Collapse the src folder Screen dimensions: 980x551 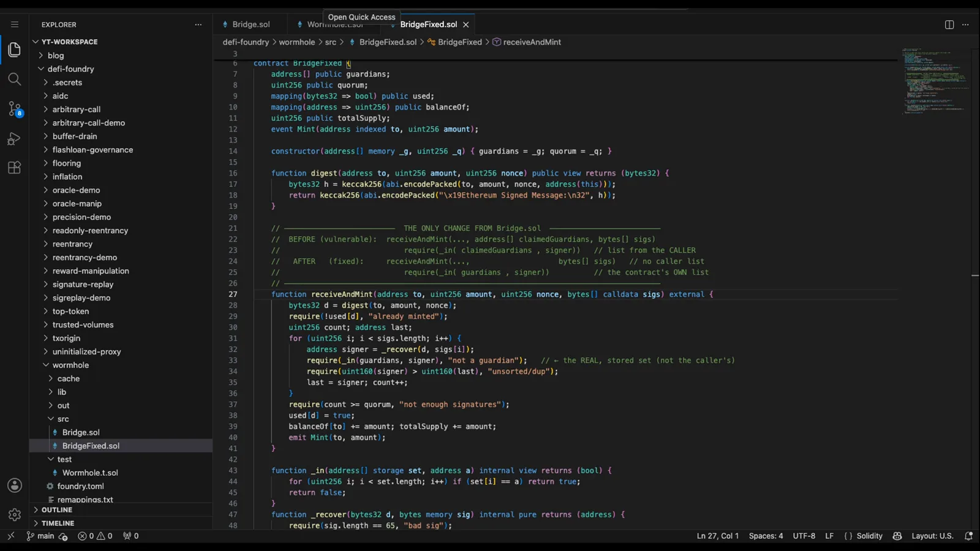(x=63, y=419)
